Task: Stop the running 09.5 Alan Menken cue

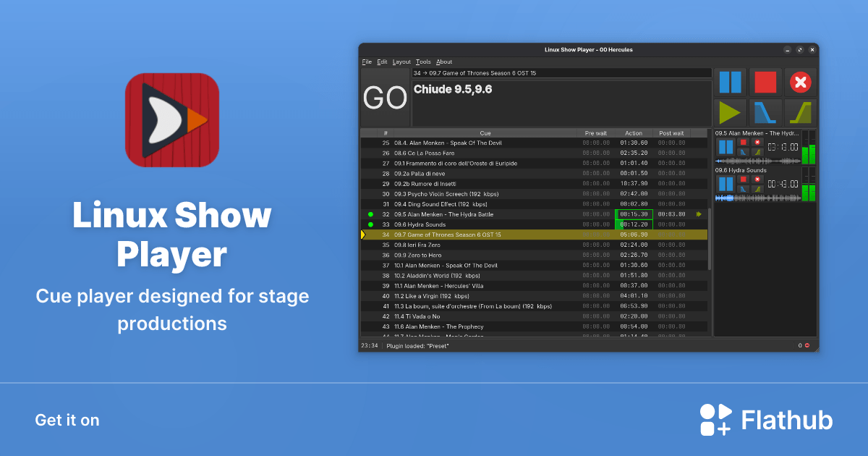Action: pyautogui.click(x=744, y=142)
